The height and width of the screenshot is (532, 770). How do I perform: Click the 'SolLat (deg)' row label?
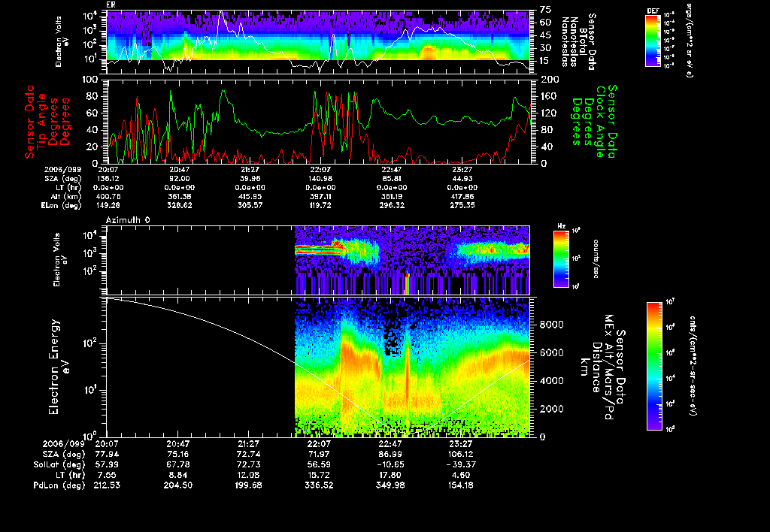tap(59, 464)
